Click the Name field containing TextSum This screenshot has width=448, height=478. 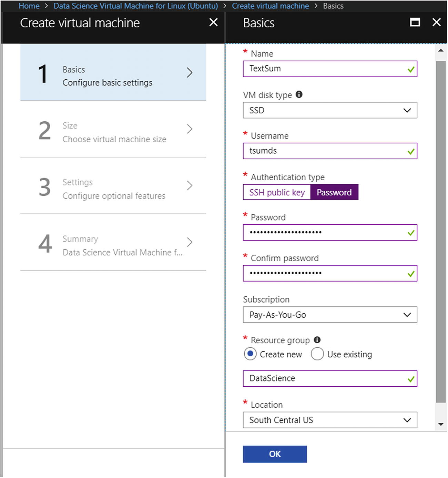coord(326,69)
